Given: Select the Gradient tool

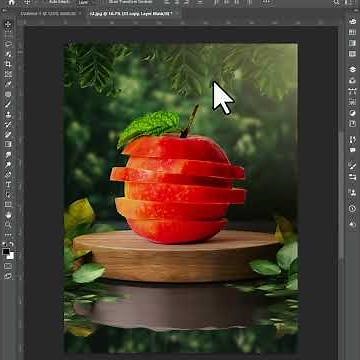Looking at the screenshot, I should [8, 144].
